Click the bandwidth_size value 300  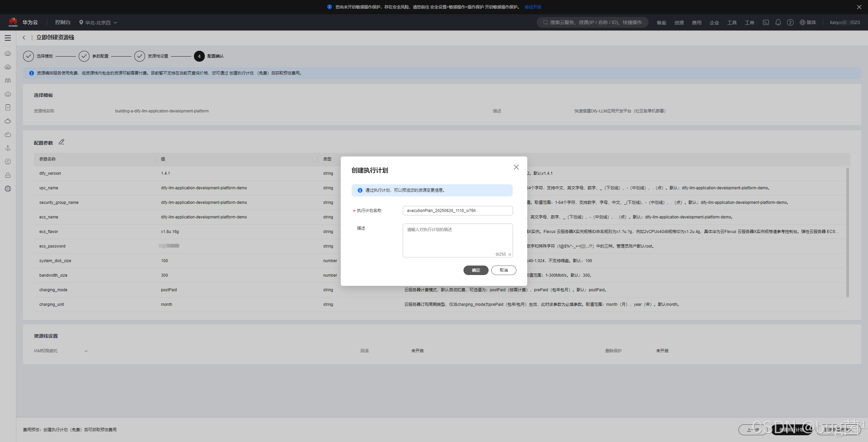[164, 275]
